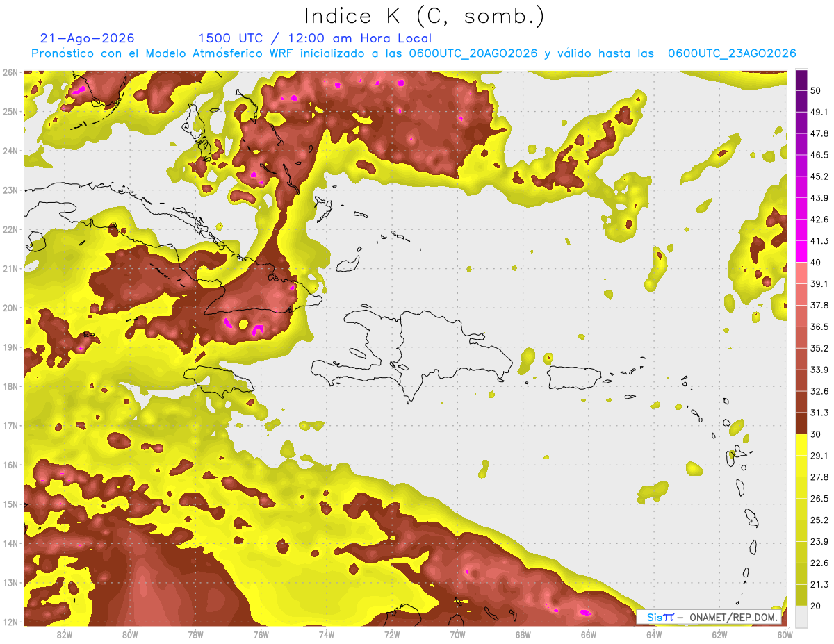Click the "66W" longitude label
834x644 pixels.
pos(588,634)
